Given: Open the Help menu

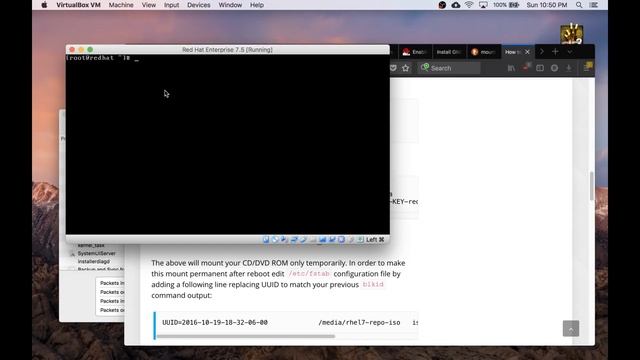Looking at the screenshot, I should click(x=257, y=5).
